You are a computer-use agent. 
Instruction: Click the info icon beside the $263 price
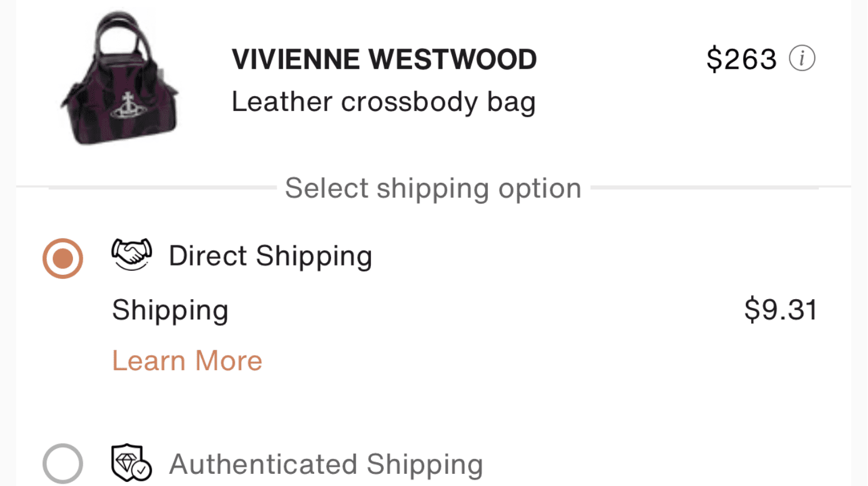coord(802,58)
